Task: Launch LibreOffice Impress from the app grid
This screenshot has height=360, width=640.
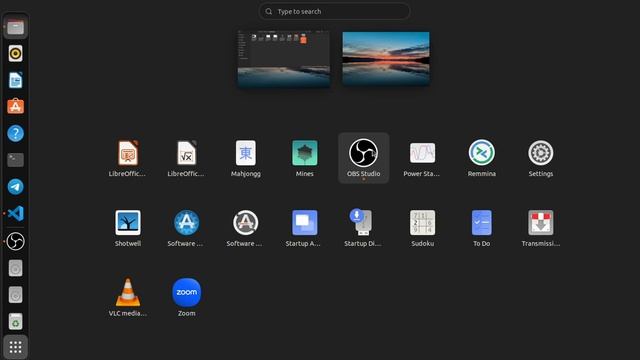Action: pos(127,158)
